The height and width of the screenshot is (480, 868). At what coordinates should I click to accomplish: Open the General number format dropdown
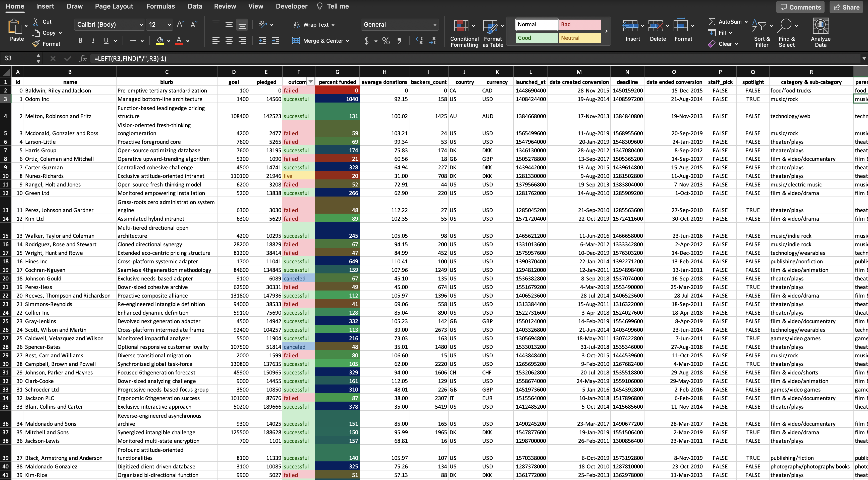pos(435,24)
